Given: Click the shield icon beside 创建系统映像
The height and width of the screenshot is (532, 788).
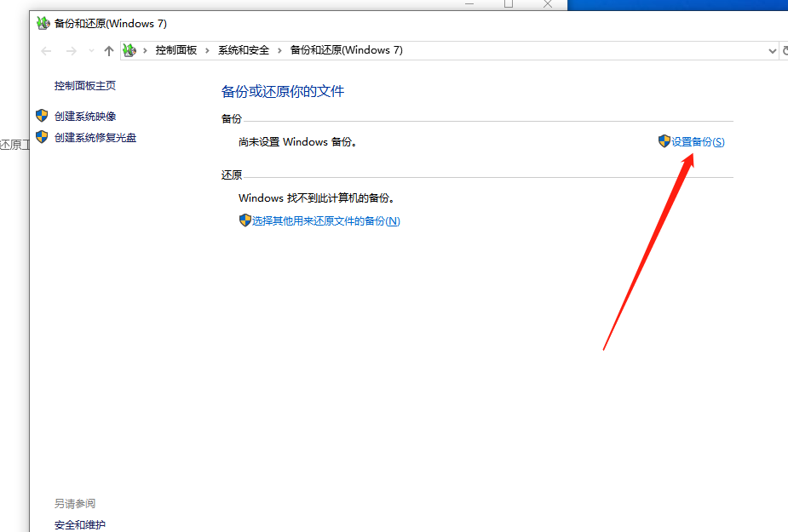Looking at the screenshot, I should coord(42,116).
